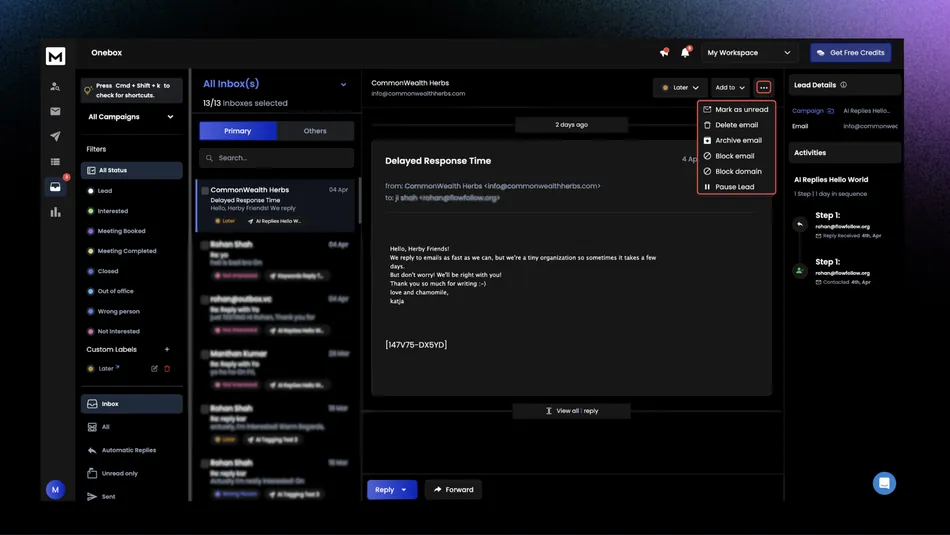This screenshot has width=950, height=535.
Task: Delete the Later custom label
Action: (x=167, y=368)
